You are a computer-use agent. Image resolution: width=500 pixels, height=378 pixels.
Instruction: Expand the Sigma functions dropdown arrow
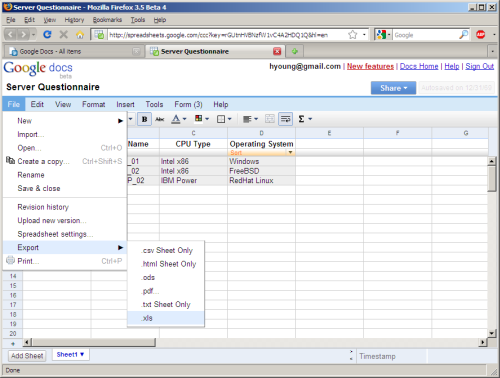pyautogui.click(x=310, y=119)
